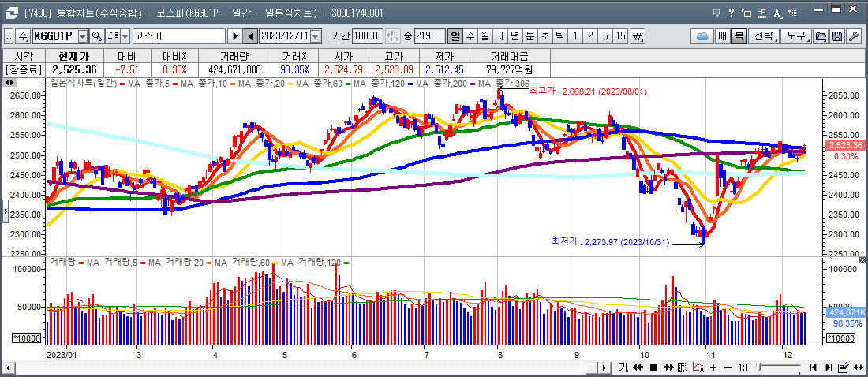Click the 최고가 2,668.21 label
This screenshot has height=377, width=868.
pos(588,91)
